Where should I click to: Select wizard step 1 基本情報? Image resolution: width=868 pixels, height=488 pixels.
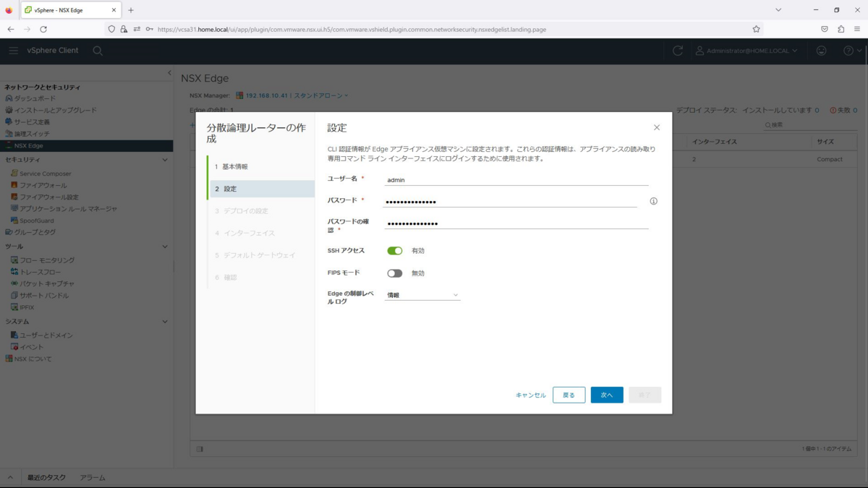click(x=261, y=167)
